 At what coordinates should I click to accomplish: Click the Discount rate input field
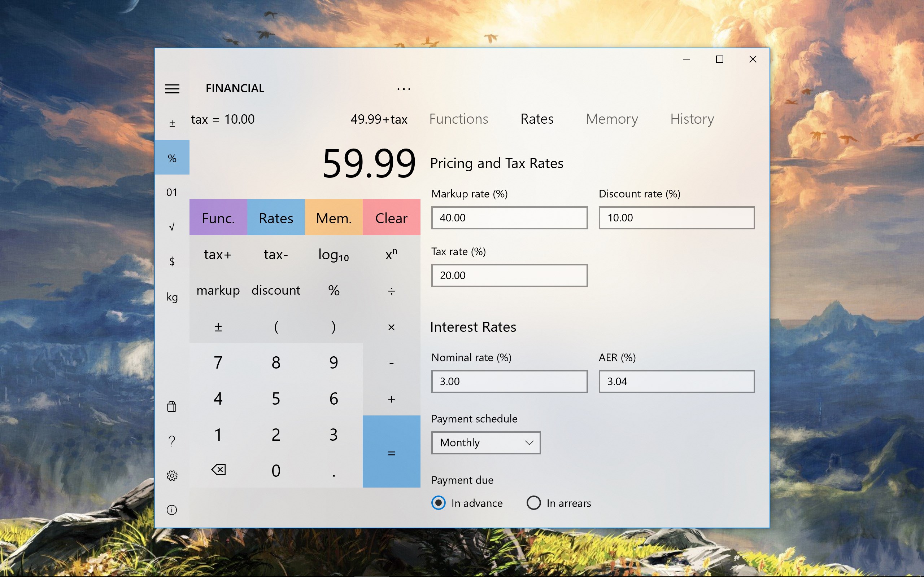676,217
